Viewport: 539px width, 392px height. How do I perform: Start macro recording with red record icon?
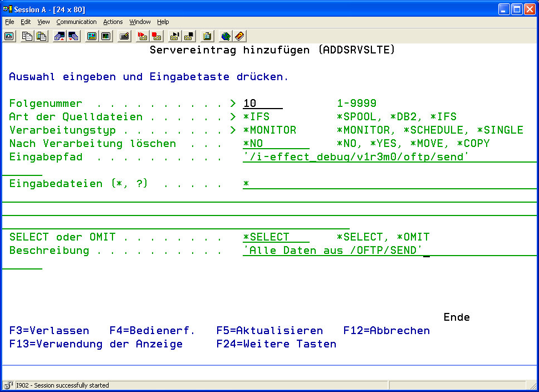[143, 36]
